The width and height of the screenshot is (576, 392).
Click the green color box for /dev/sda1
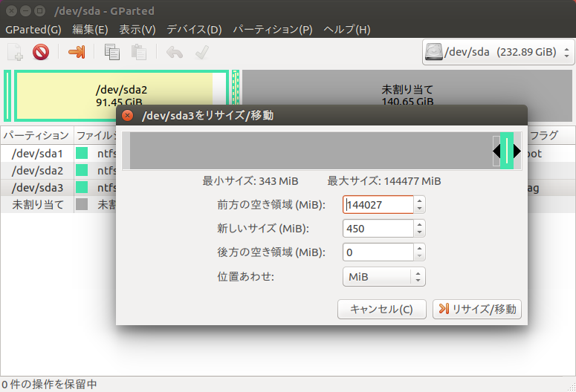[82, 153]
